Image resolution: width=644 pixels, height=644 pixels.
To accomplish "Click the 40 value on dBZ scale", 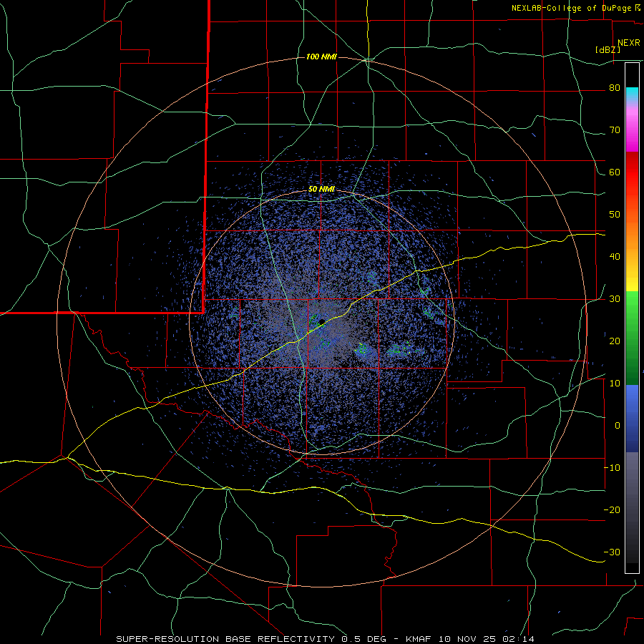I will click(615, 257).
